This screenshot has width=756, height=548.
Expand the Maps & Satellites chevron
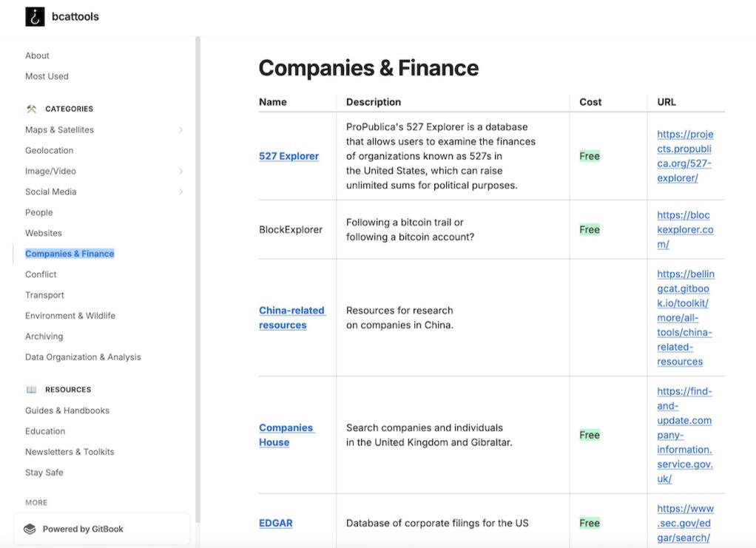click(180, 129)
